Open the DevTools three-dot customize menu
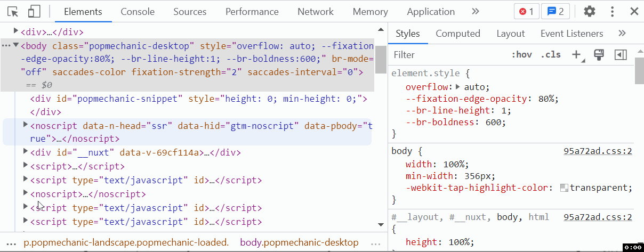The image size is (644, 252). [x=613, y=11]
